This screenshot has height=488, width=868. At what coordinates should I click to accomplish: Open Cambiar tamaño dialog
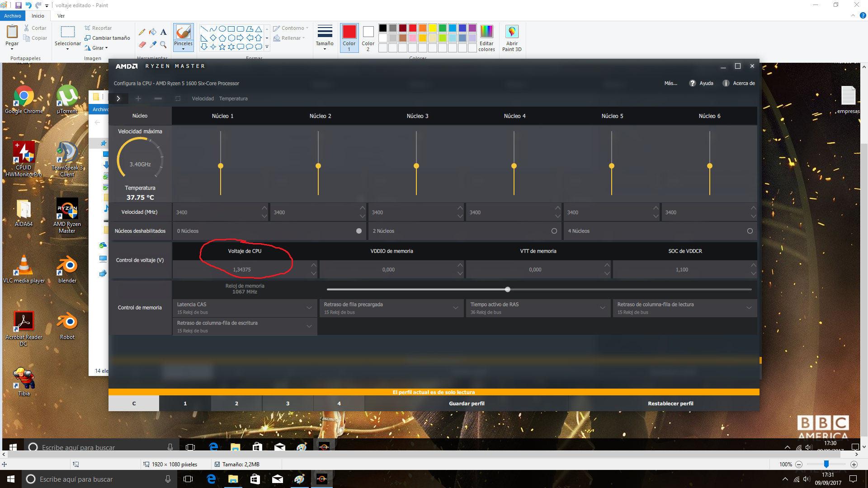pyautogui.click(x=107, y=38)
